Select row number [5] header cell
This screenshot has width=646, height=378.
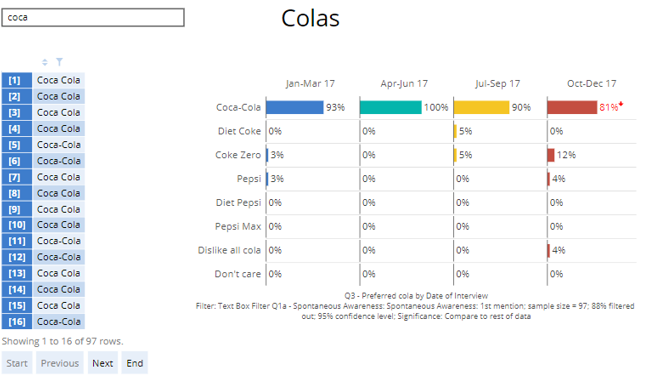pyautogui.click(x=17, y=145)
